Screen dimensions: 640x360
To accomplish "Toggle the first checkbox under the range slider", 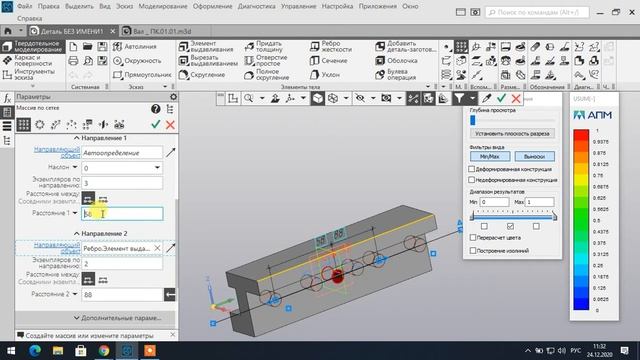I will point(484,226).
